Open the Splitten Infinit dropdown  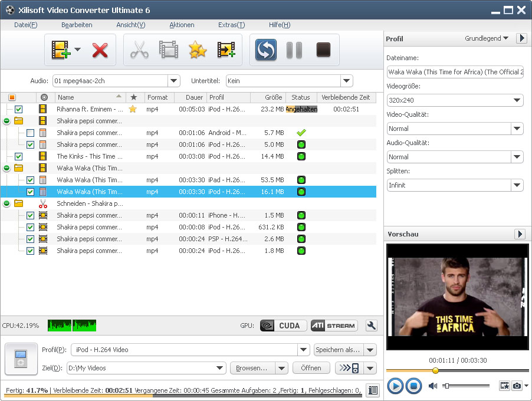(x=517, y=185)
